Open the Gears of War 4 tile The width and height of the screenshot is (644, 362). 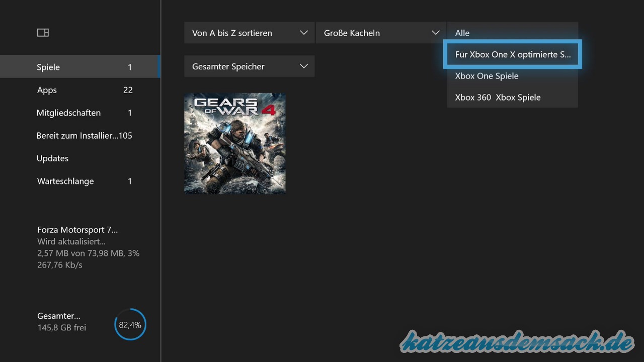(x=235, y=143)
